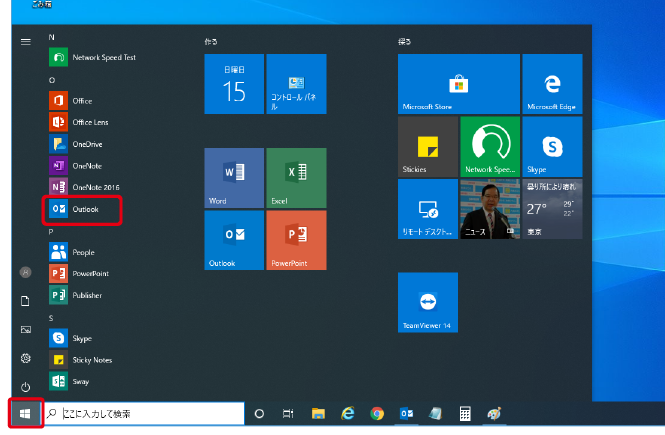Open the ニュース news tile
This screenshot has height=435, width=665.
(490, 209)
